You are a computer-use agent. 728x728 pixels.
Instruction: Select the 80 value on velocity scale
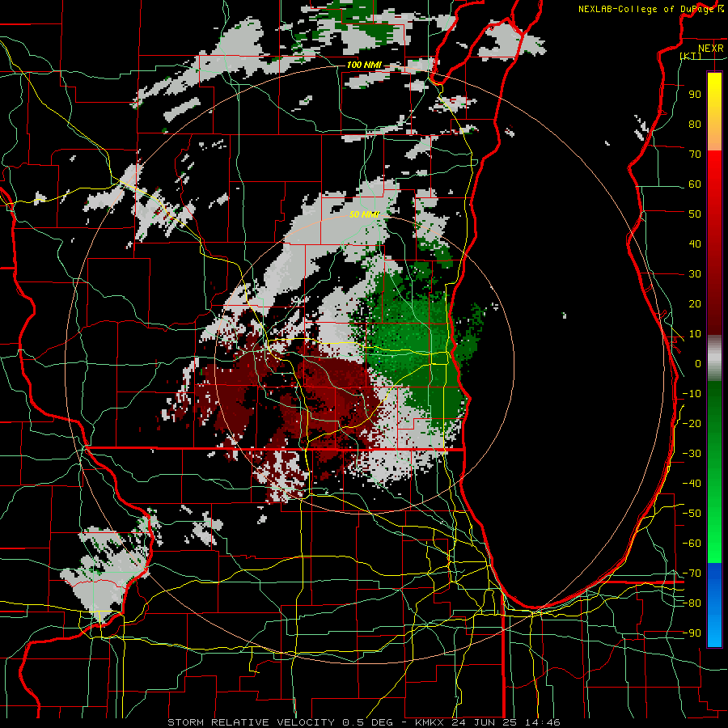[x=695, y=125]
